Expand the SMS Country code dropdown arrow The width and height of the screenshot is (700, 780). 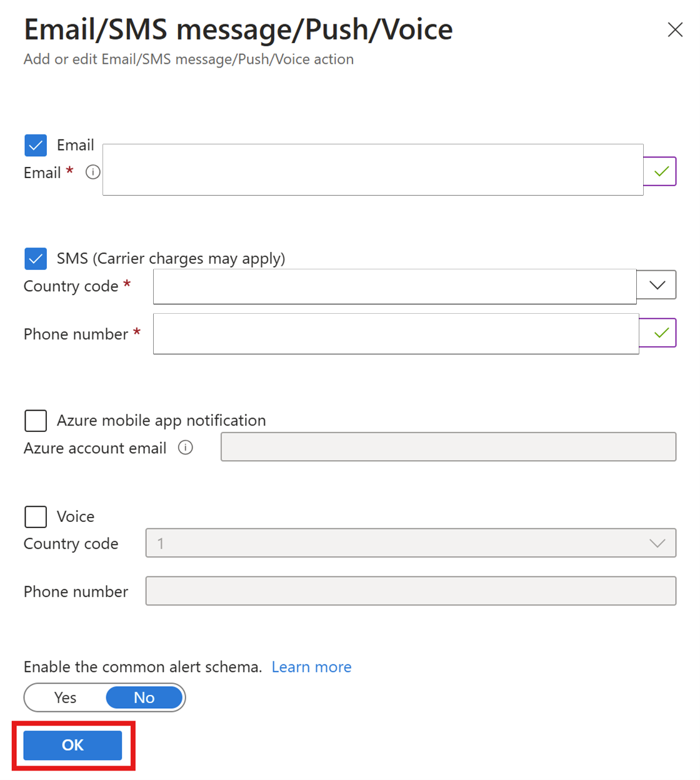(657, 285)
